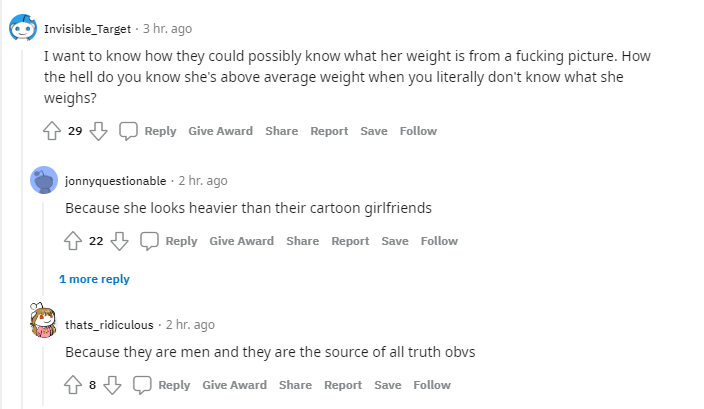Downvote thats_ridiculous's comment
The height and width of the screenshot is (409, 704).
click(x=112, y=385)
